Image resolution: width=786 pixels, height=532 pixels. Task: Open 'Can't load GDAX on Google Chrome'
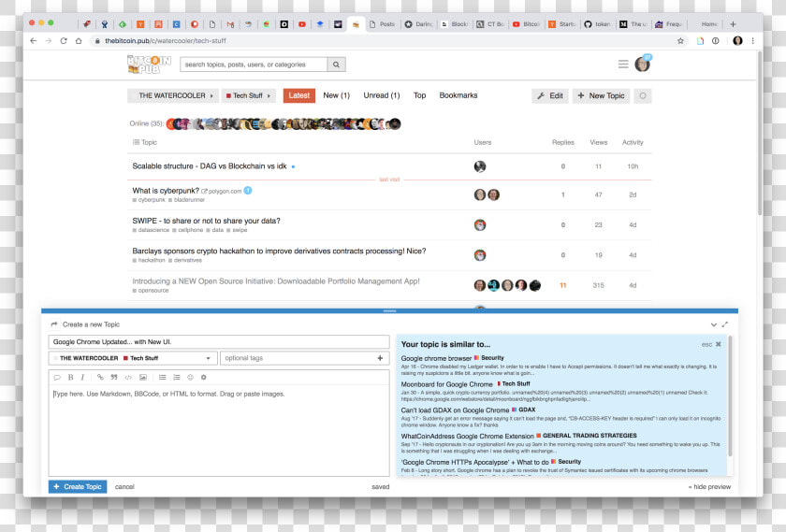455,410
